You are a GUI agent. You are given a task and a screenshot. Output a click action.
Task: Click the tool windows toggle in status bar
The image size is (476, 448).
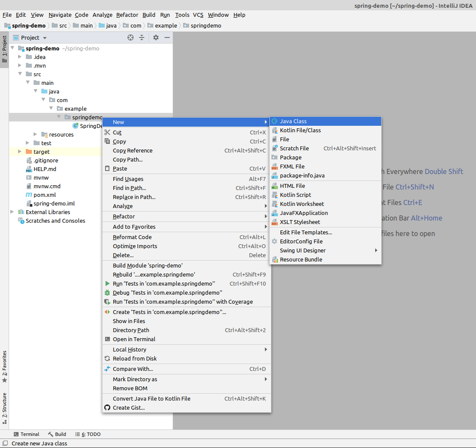pos(5,443)
